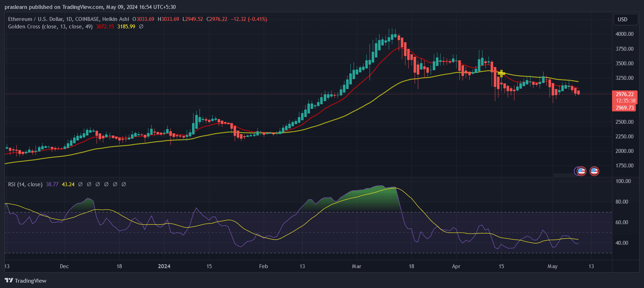Click the low value L2949.52

pyautogui.click(x=193, y=19)
